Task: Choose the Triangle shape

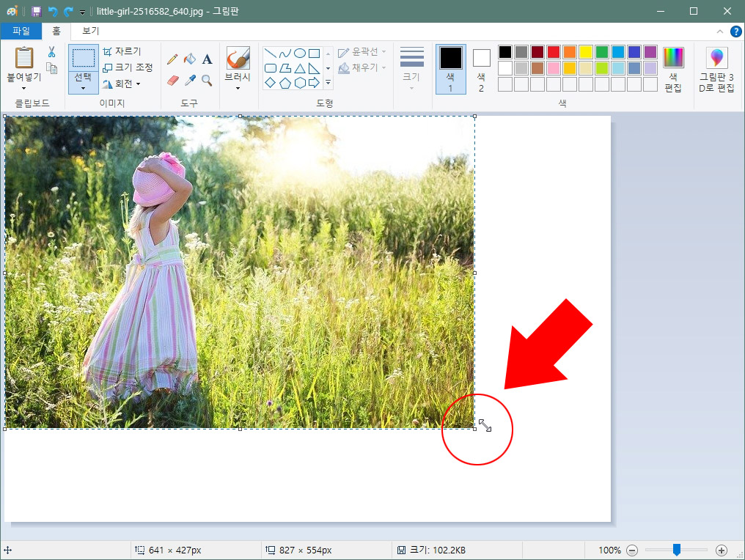Action: (299, 68)
